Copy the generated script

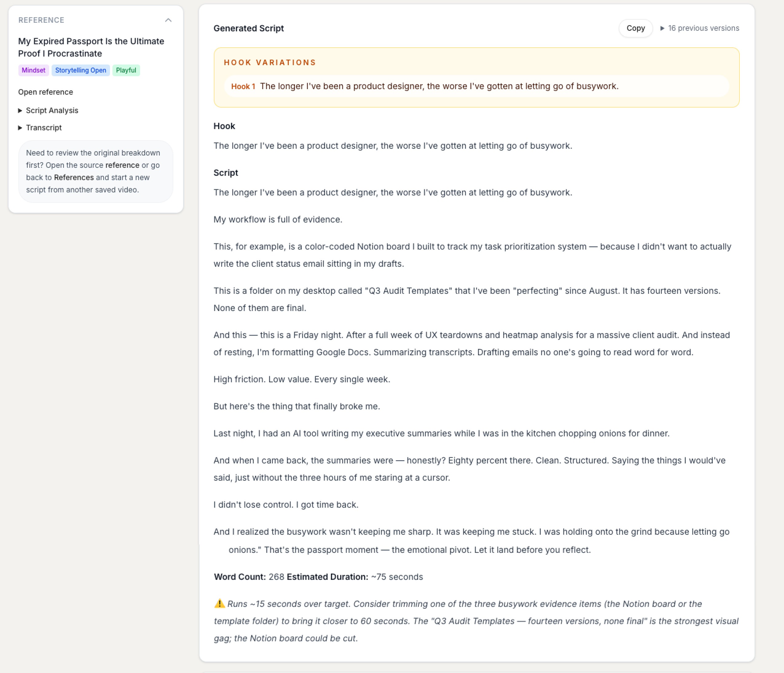tap(636, 28)
